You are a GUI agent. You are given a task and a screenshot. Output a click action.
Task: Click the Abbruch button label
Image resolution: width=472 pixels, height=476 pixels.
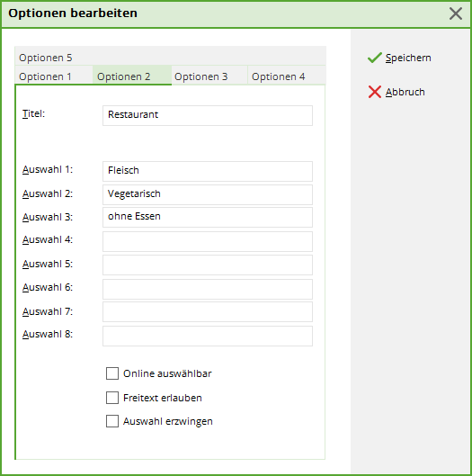405,92
